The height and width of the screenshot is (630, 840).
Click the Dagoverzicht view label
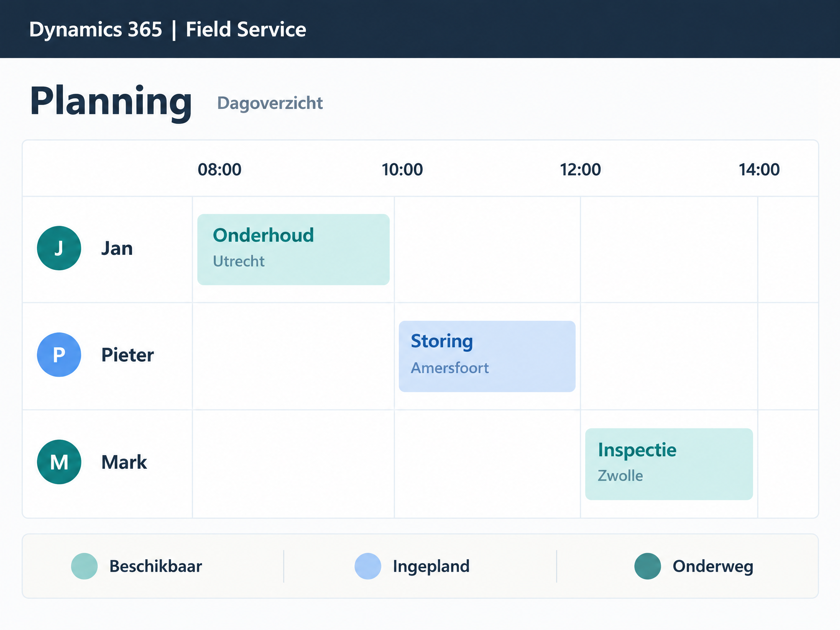(270, 103)
